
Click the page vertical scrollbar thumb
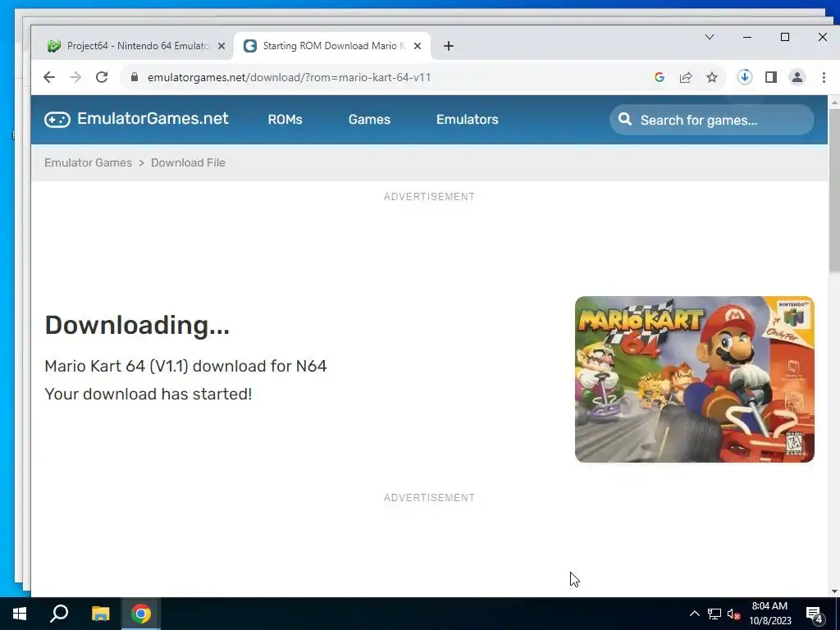coord(834,189)
